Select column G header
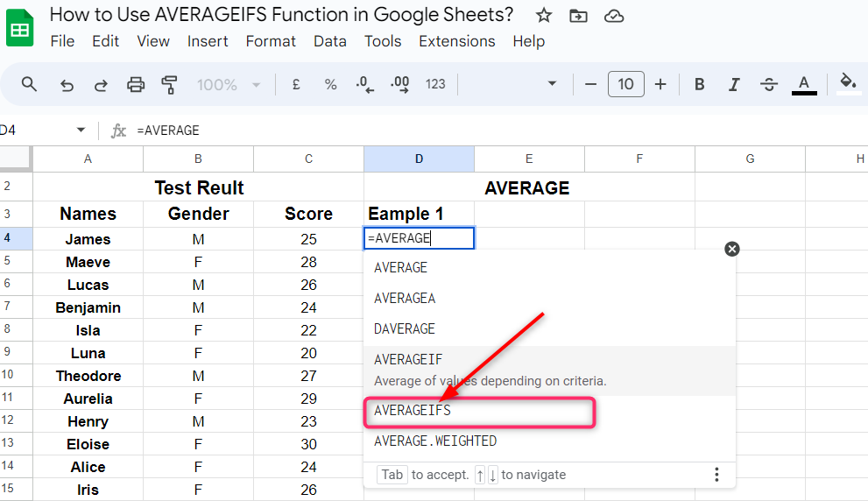This screenshot has width=868, height=501. coord(750,159)
